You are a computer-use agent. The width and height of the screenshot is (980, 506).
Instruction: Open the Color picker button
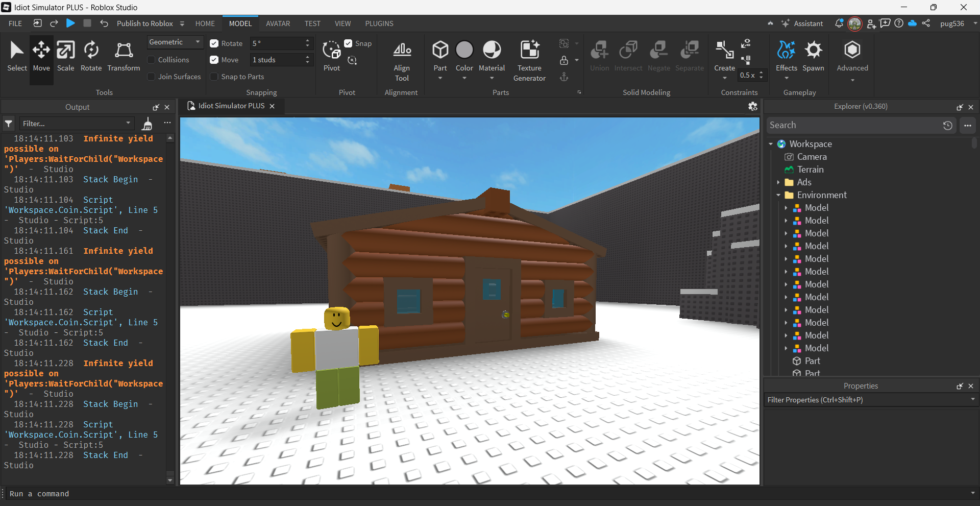tap(464, 50)
